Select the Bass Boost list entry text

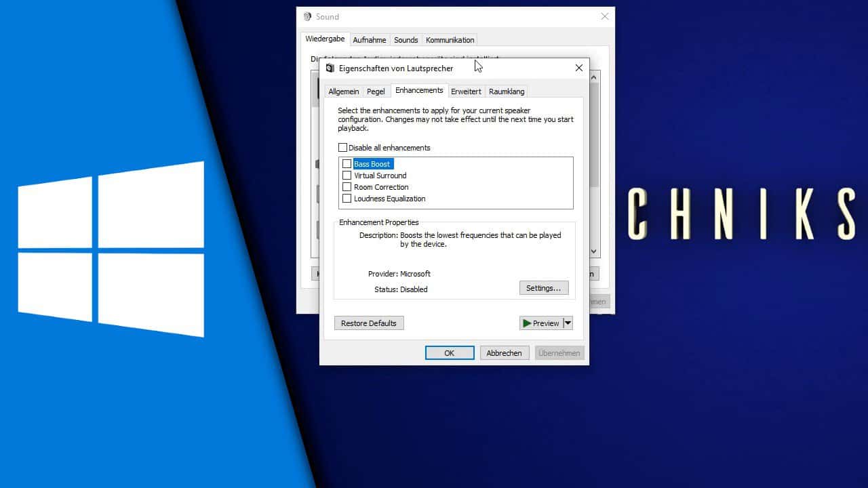point(372,164)
